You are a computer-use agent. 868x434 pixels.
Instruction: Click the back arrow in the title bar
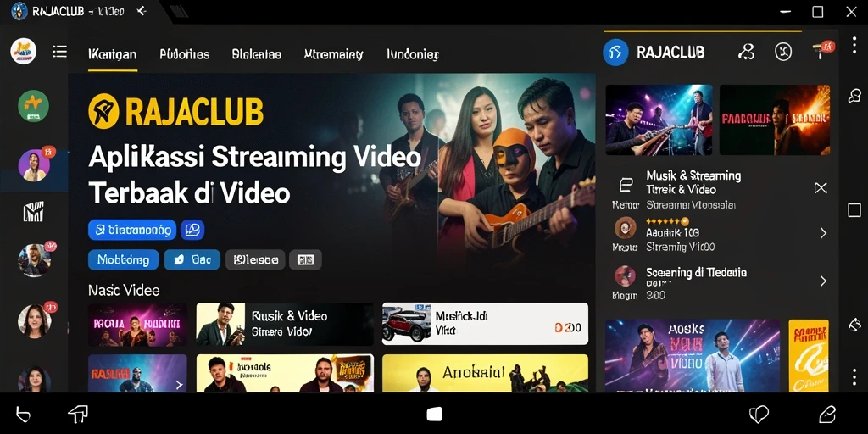(x=142, y=10)
